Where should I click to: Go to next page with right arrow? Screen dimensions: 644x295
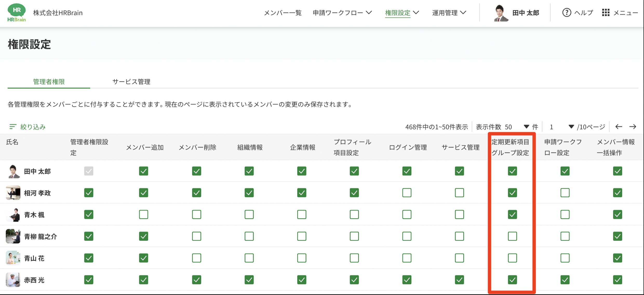(x=633, y=127)
